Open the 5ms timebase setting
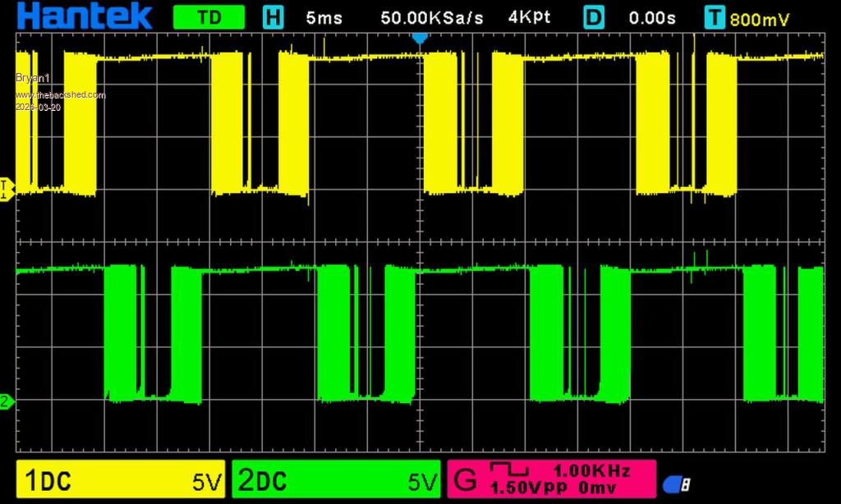The width and height of the screenshot is (841, 504). [x=324, y=17]
